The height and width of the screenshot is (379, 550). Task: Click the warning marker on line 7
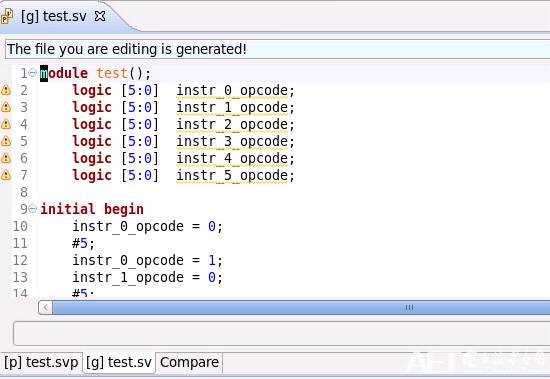click(6, 175)
